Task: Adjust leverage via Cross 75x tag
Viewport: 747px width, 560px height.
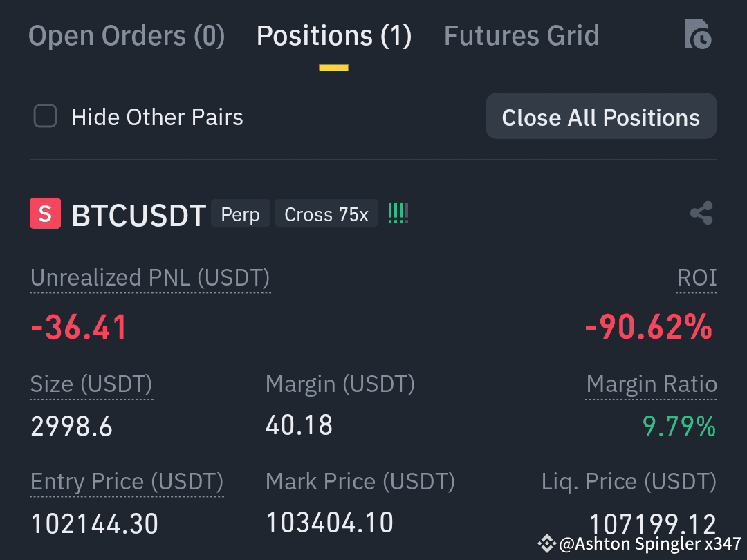Action: [x=326, y=214]
